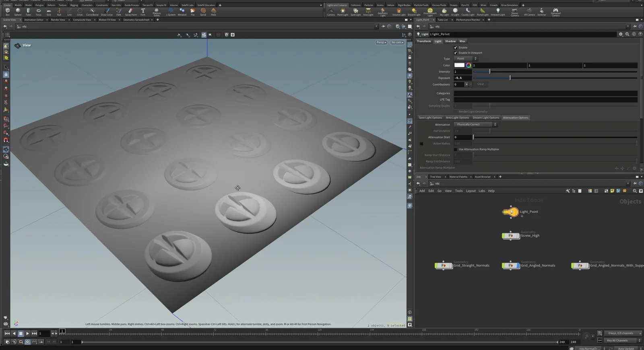Click the Font shelf tool

point(143,12)
